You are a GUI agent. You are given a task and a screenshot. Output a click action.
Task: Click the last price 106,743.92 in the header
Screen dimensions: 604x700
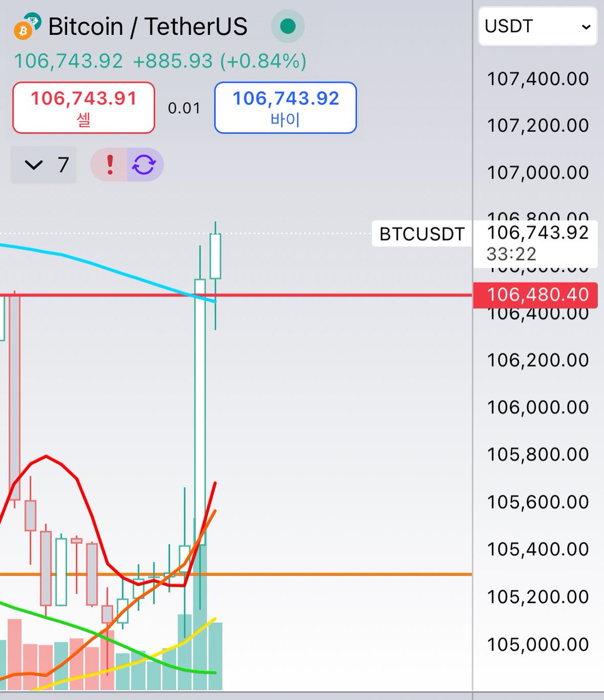68,61
